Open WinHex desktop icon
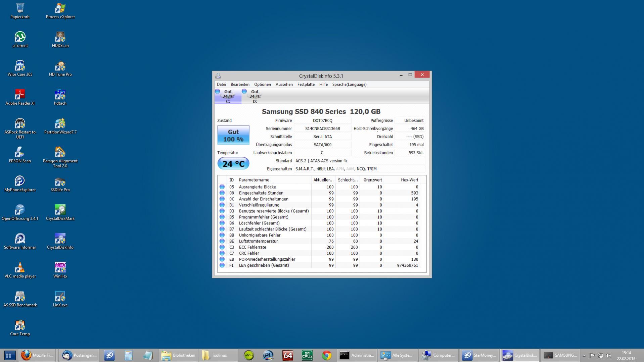The height and width of the screenshot is (362, 644). point(60,270)
